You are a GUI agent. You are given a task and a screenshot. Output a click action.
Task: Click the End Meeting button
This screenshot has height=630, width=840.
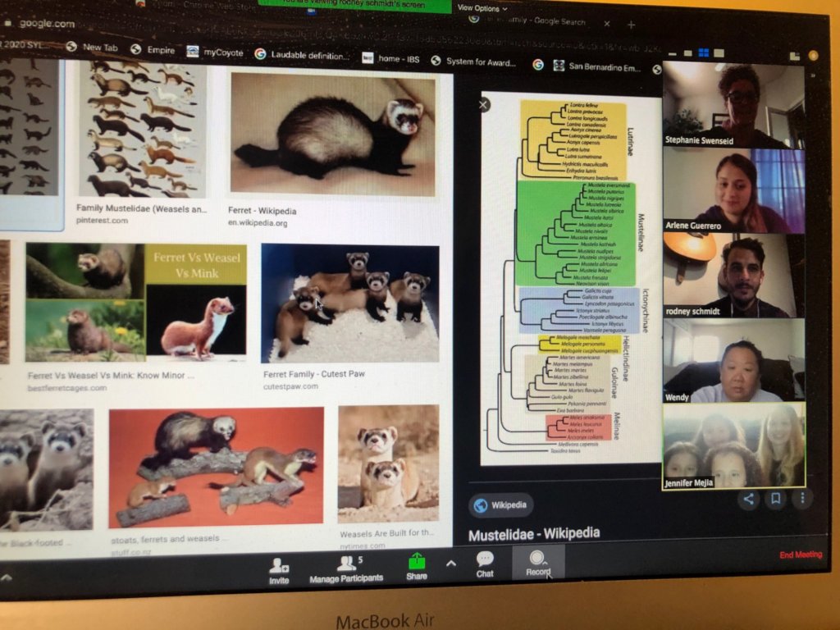coord(800,555)
